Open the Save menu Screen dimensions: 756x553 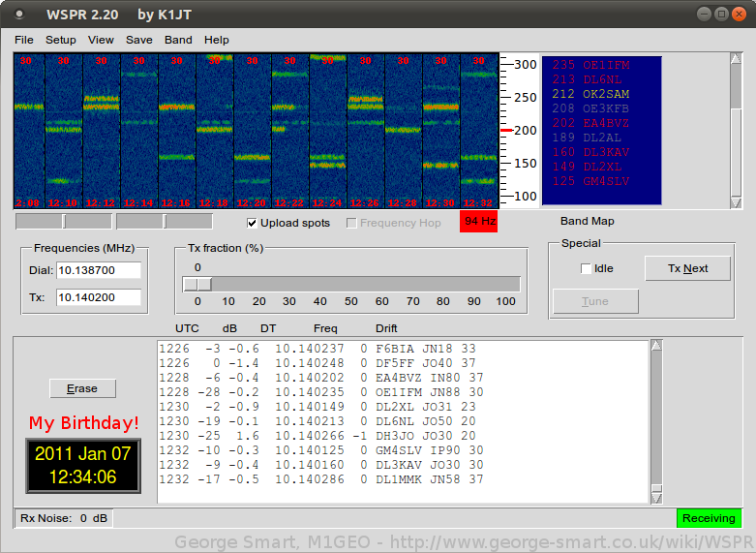click(138, 40)
